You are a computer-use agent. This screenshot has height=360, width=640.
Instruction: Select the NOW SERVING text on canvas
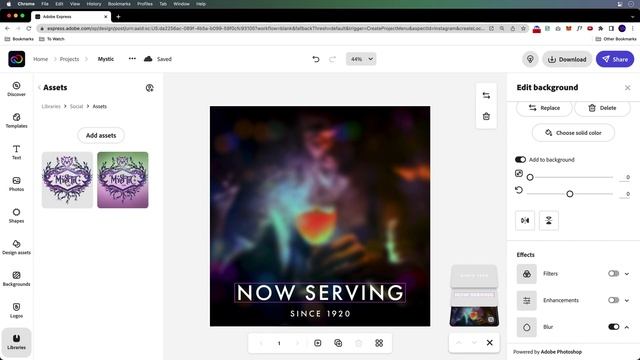tap(320, 293)
